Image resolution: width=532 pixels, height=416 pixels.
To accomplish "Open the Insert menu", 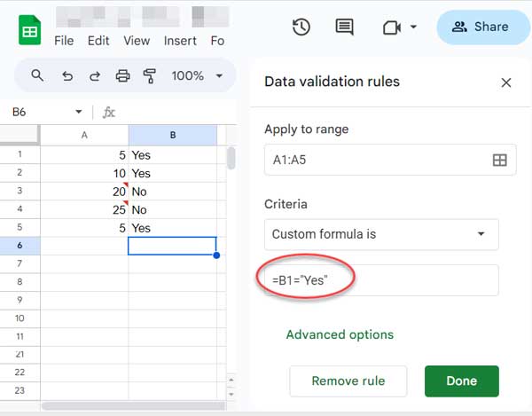I will point(180,41).
